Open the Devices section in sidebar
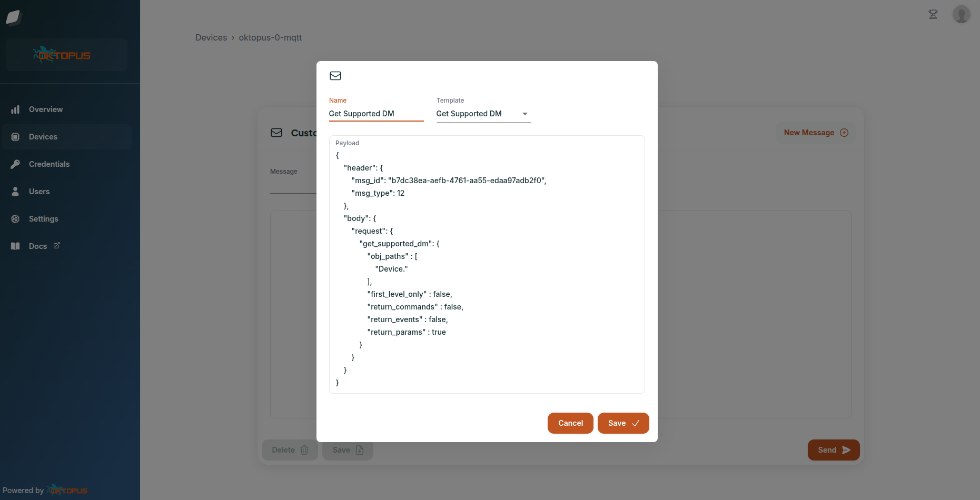The width and height of the screenshot is (980, 500). tap(66, 137)
